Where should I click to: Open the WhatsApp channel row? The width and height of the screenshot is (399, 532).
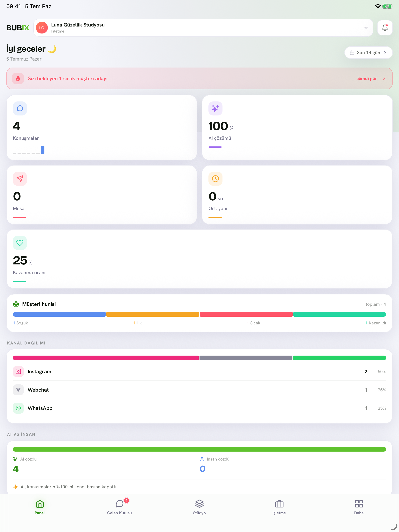[x=199, y=408]
